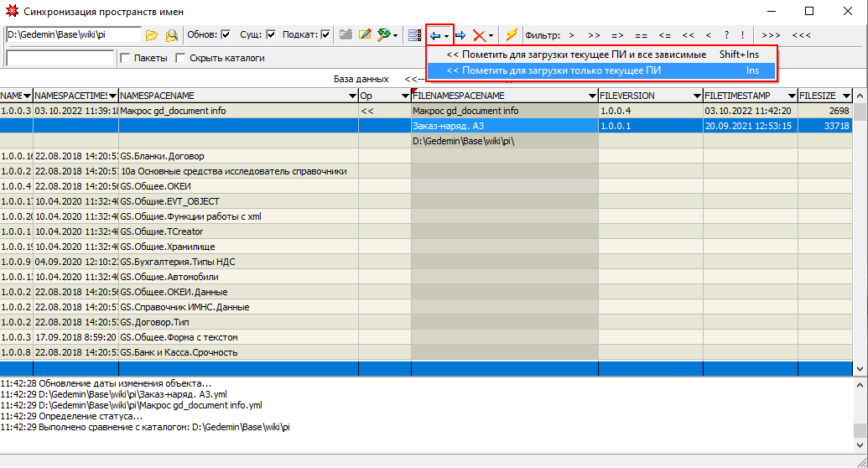The height and width of the screenshot is (468, 868).
Task: Click the edit pencil note icon
Action: 365,35
